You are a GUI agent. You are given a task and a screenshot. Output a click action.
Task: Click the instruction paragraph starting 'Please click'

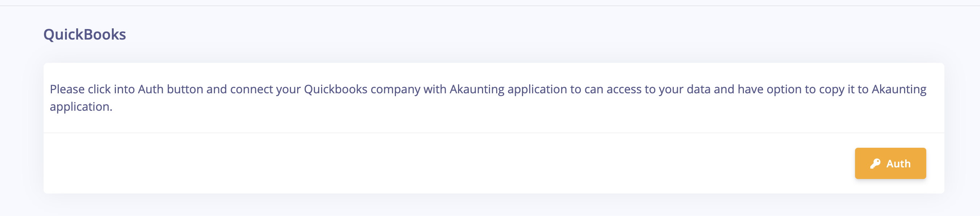coord(488,98)
